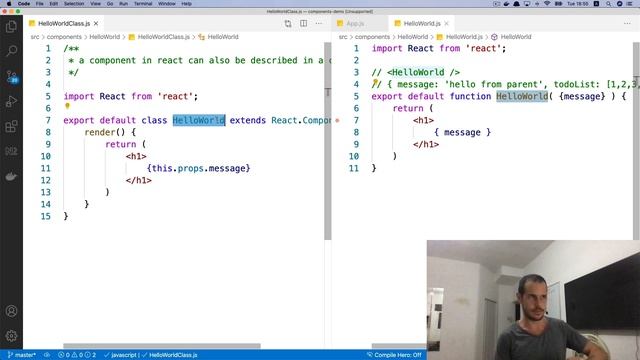Open the Go menu
Screen dimensions: 640x360
click(110, 4)
